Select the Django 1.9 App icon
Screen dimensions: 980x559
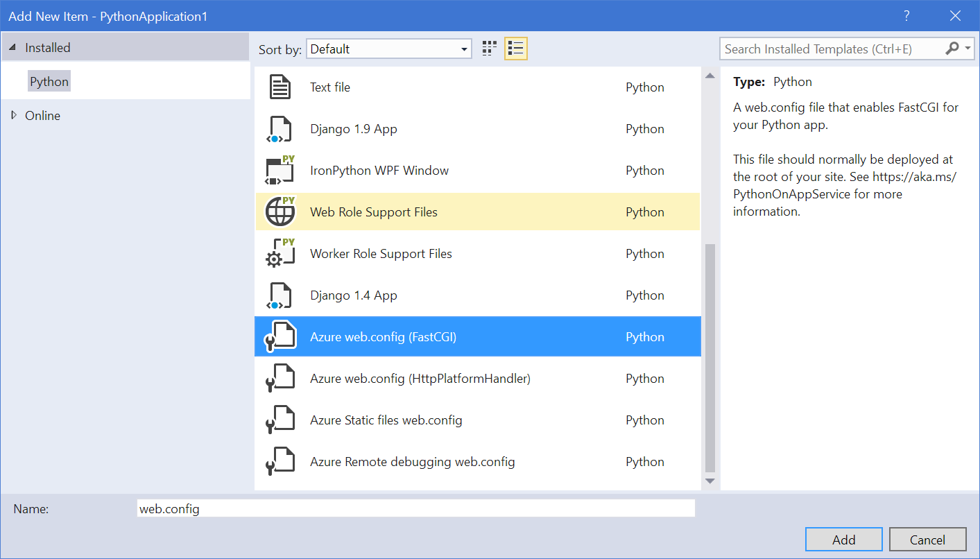click(x=280, y=129)
